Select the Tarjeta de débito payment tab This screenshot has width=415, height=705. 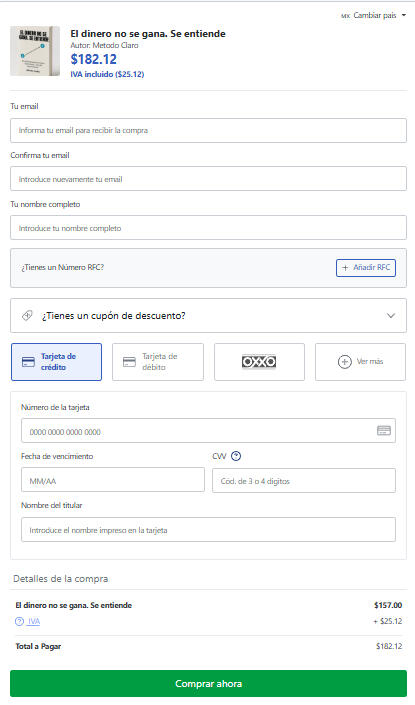tap(158, 362)
